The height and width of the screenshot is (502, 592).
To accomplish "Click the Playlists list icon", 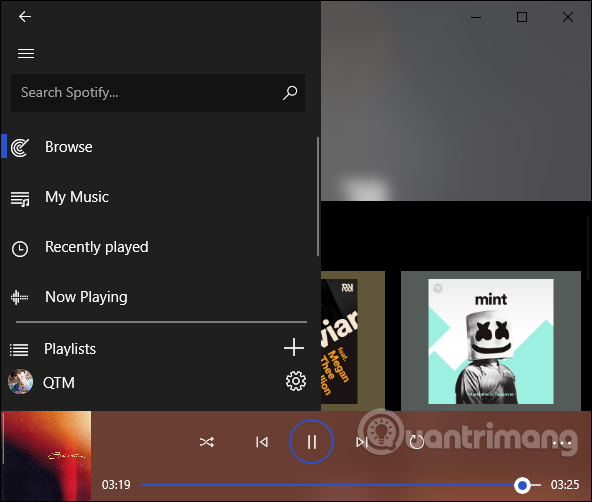I will pos(19,350).
